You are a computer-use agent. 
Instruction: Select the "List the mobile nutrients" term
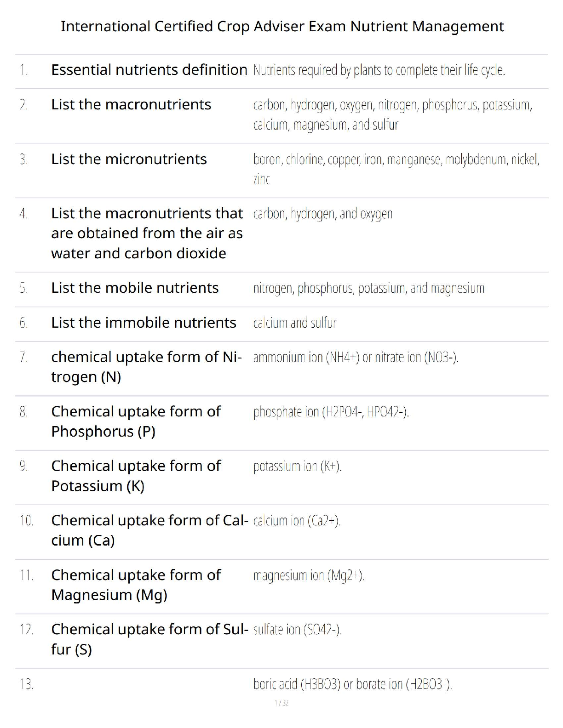[135, 288]
